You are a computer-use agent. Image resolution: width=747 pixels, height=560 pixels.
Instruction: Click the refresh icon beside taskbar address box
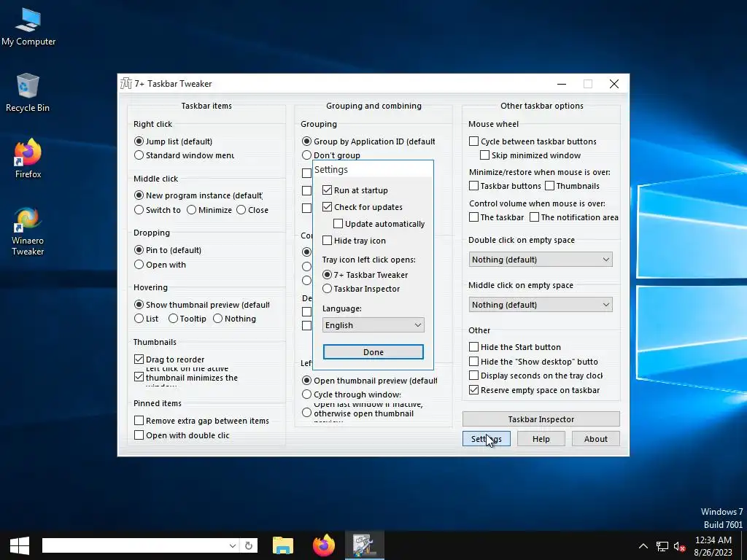click(248, 545)
